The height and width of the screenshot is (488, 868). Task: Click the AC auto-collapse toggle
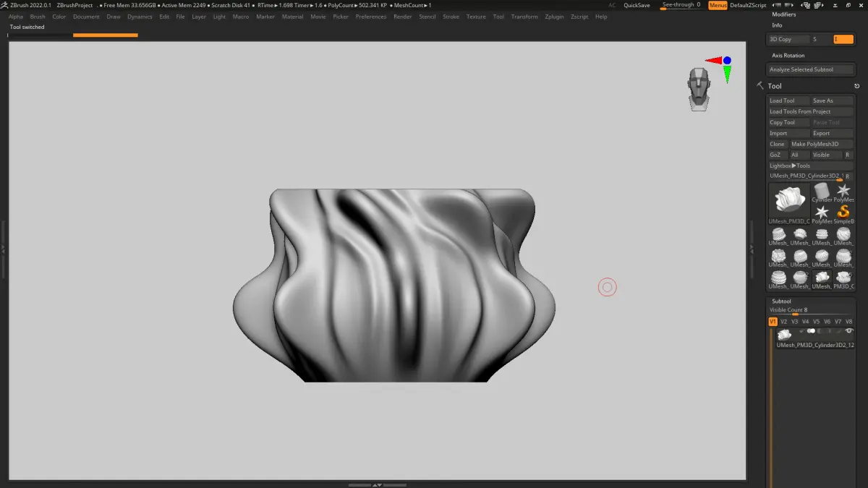612,5
